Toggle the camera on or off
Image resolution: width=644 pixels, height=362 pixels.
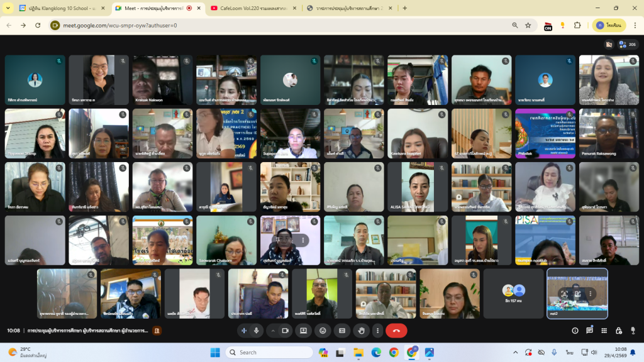285,331
